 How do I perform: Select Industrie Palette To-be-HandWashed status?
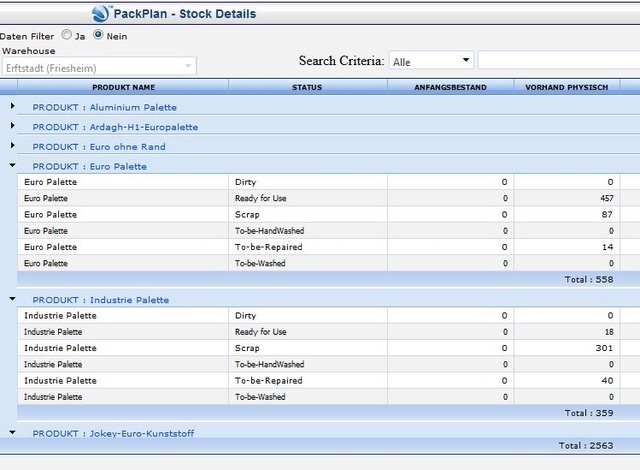[308, 364]
